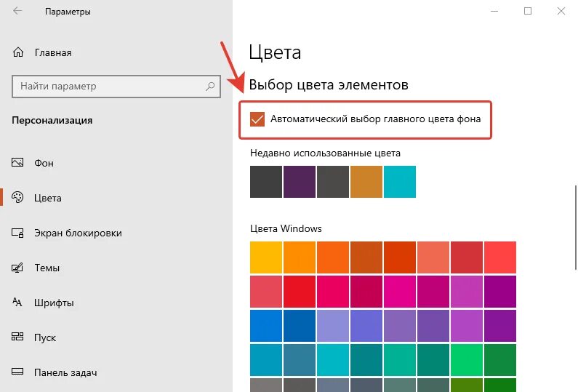Open Панель задач settings
Viewport: 578px width, 392px height.
coord(65,373)
